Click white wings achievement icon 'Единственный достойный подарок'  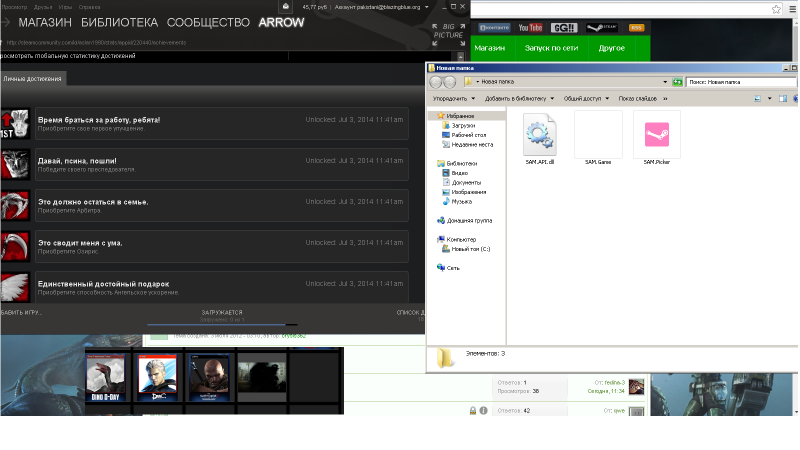click(x=15, y=287)
